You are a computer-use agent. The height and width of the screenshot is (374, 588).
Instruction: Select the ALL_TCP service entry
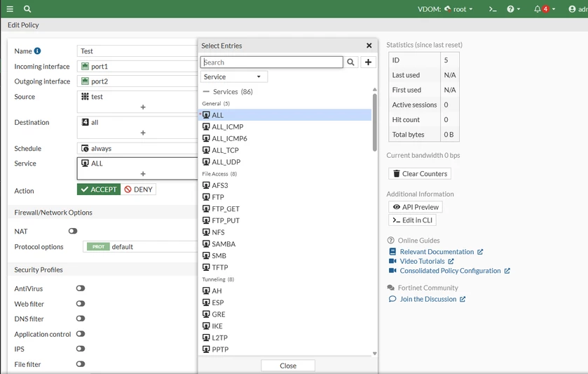(x=285, y=150)
